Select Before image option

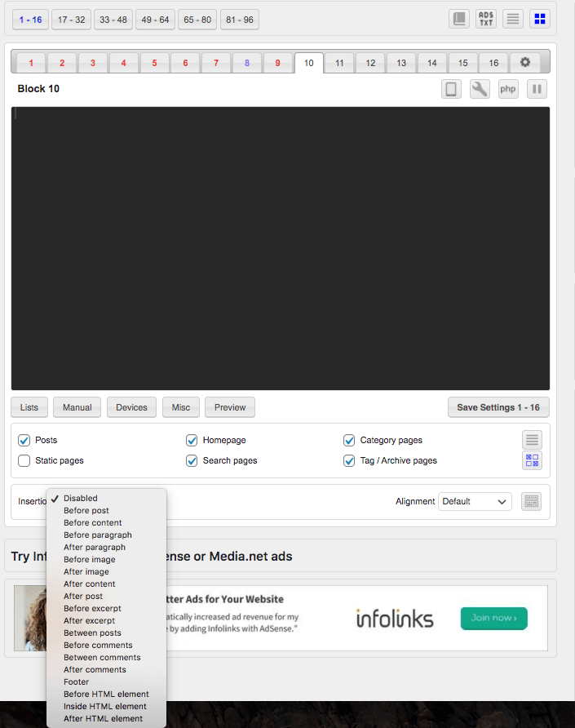coord(106,559)
